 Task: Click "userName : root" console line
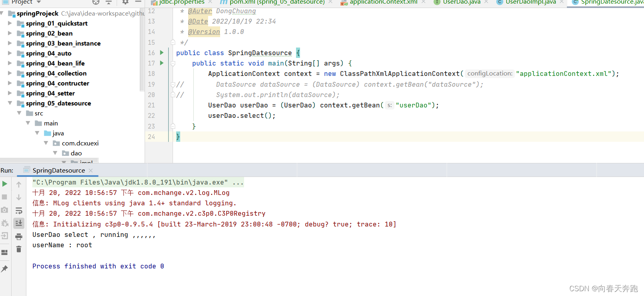[62, 245]
